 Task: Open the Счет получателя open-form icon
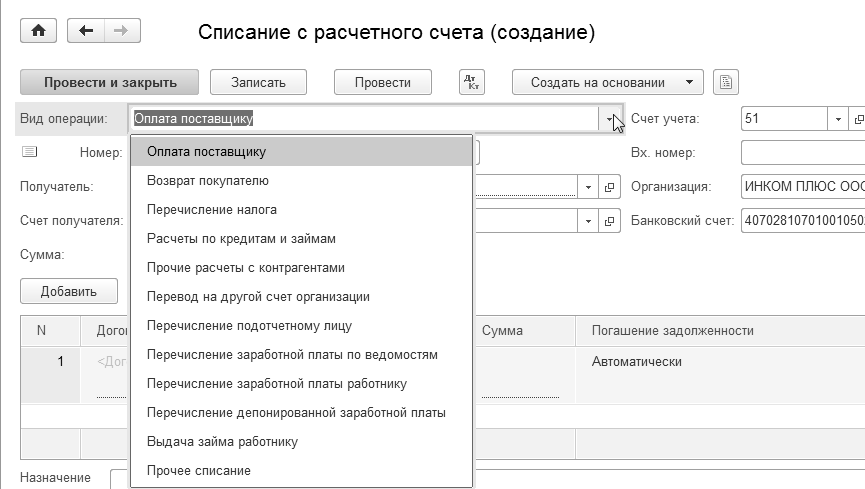610,221
